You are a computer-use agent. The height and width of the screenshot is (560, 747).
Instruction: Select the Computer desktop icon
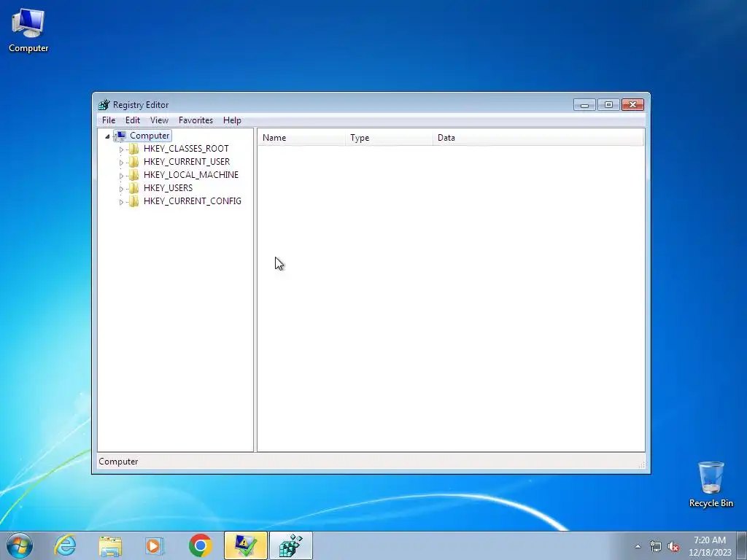click(x=28, y=31)
